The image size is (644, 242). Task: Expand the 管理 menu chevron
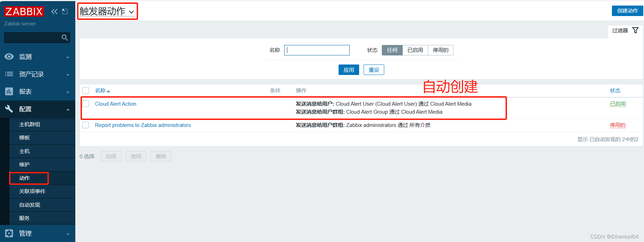(x=68, y=234)
